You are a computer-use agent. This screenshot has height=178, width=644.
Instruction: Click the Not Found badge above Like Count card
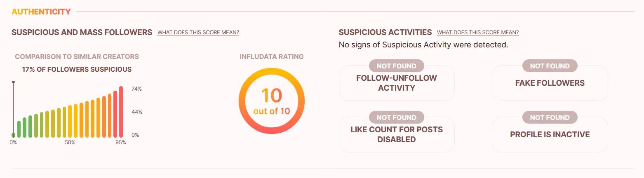(x=396, y=117)
